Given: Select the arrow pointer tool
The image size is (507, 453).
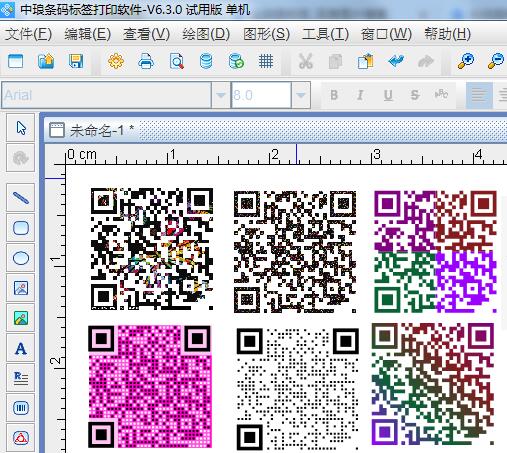Looking at the screenshot, I should click(x=21, y=128).
